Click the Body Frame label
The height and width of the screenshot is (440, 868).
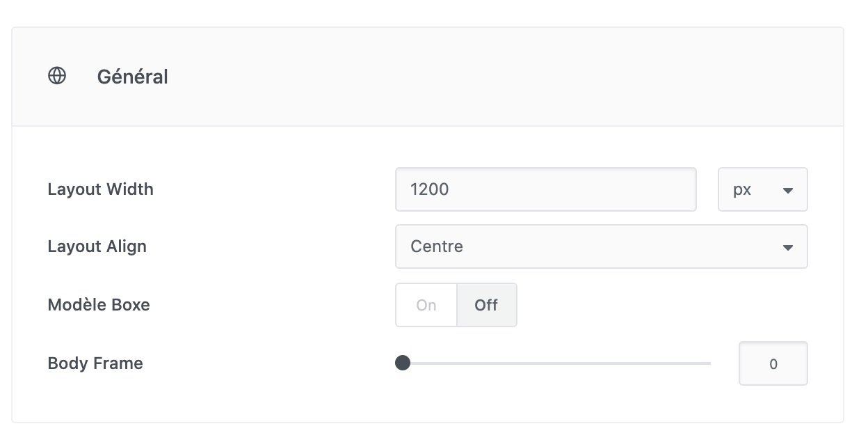tap(95, 363)
